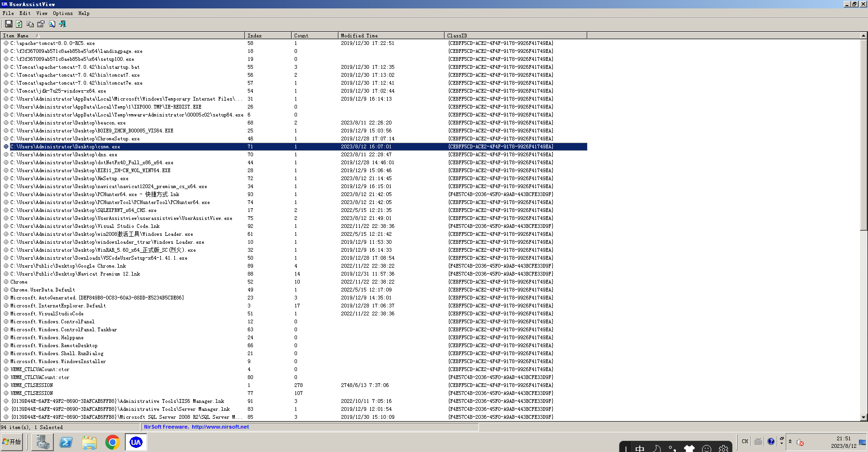
Task: Click the Save Selected Items floppy disk icon
Action: [x=9, y=23]
